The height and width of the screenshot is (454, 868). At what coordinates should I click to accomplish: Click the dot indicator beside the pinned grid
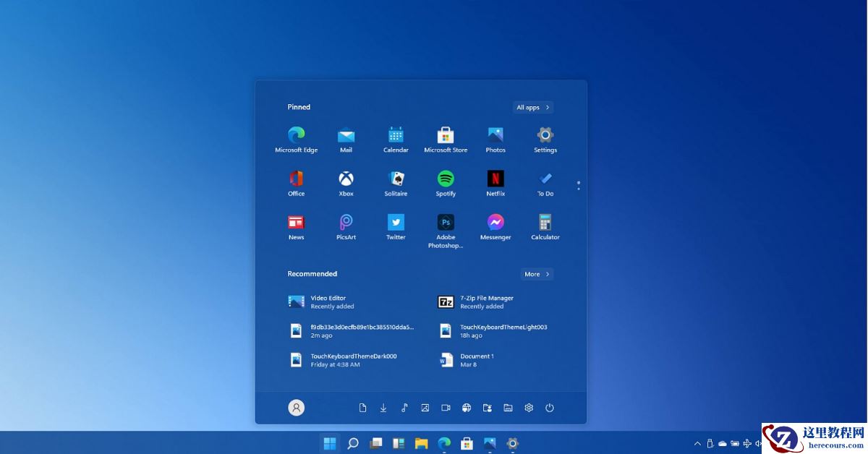click(x=578, y=185)
